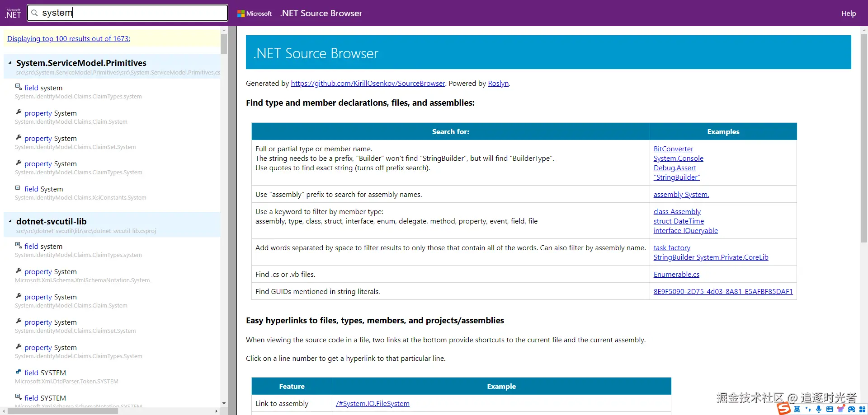This screenshot has width=868, height=415.
Task: Click the property icon for ClaimSet.System under System.ServiceModel.Primitives
Action: point(19,137)
